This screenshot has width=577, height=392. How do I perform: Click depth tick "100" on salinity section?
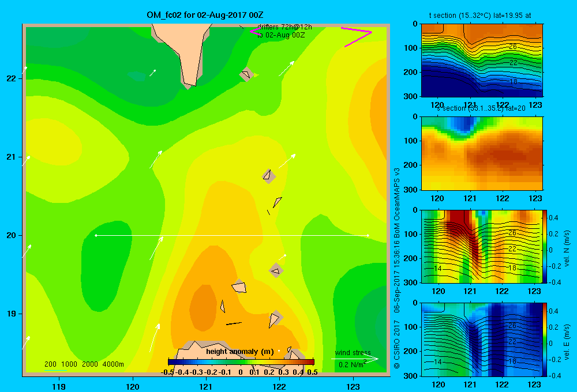[x=411, y=141]
